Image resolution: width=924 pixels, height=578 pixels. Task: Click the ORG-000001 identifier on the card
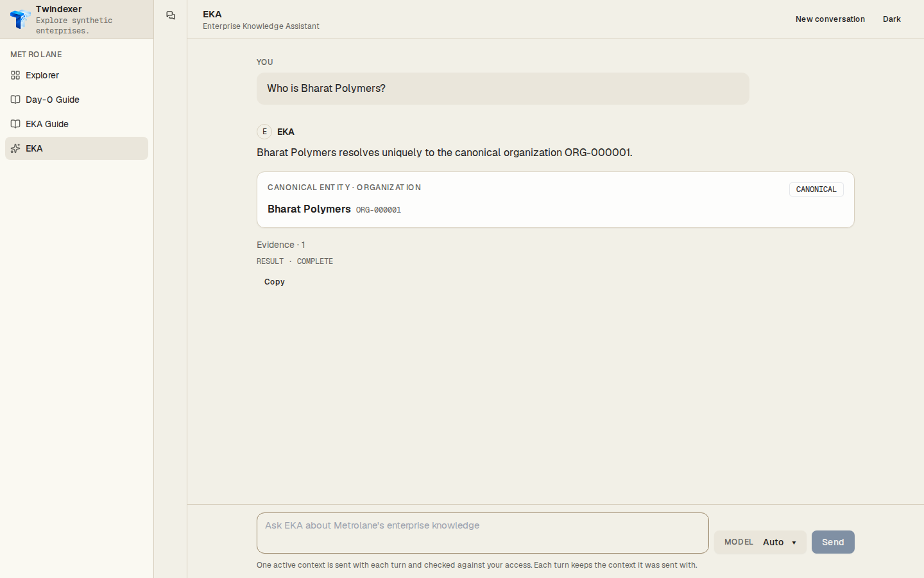pos(379,210)
